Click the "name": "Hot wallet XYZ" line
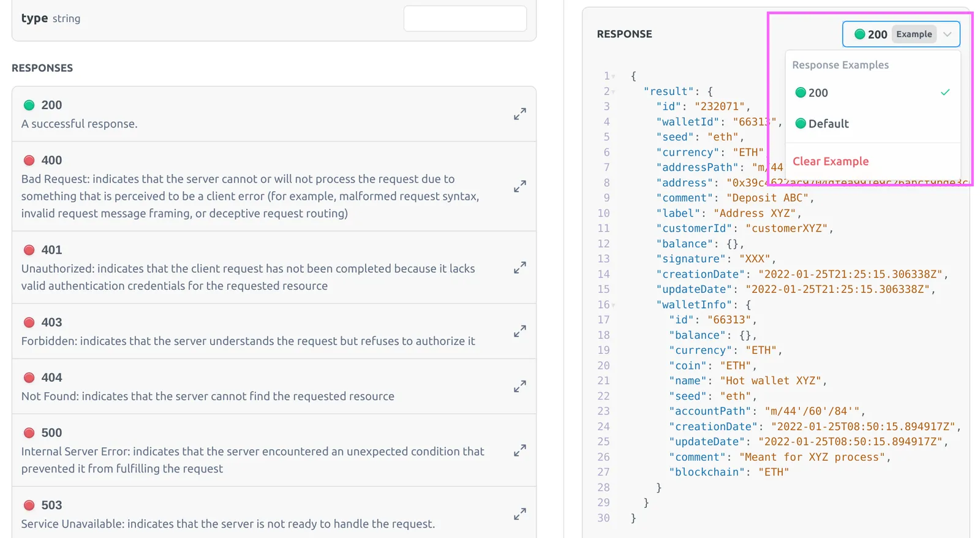 [748, 381]
